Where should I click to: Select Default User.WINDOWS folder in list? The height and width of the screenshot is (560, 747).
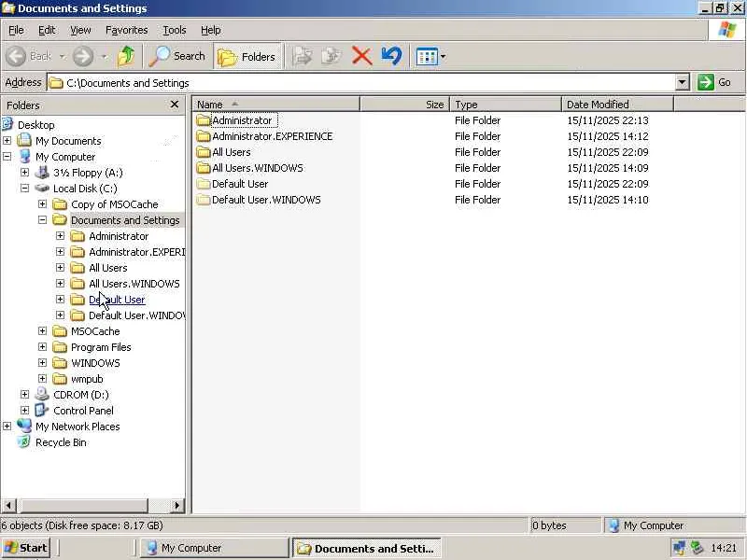(x=259, y=200)
